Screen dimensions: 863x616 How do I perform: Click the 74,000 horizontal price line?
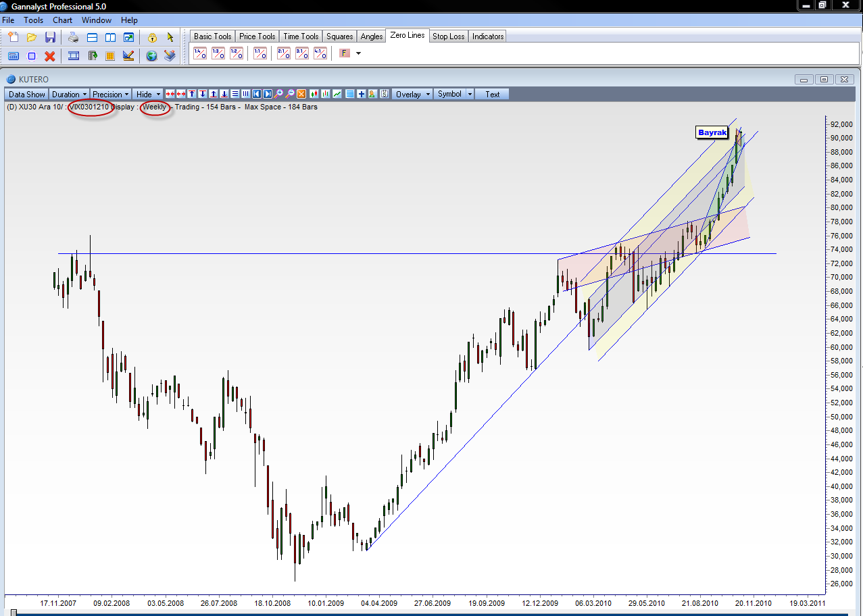click(417, 253)
